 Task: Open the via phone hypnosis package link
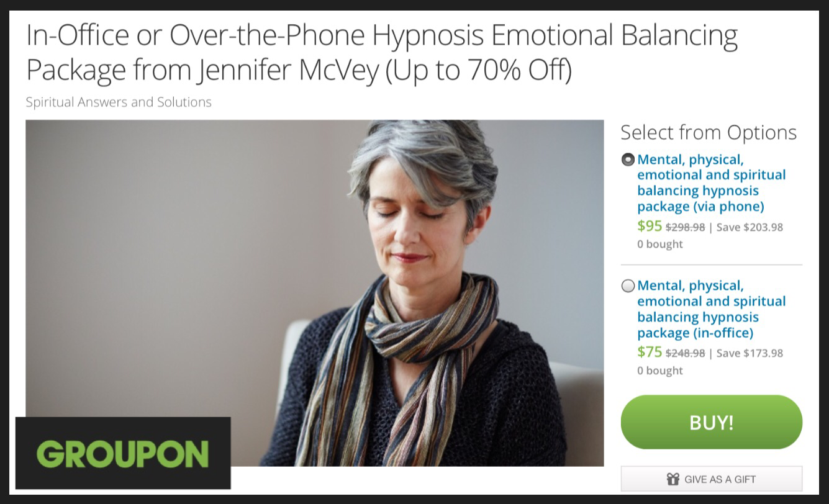pyautogui.click(x=711, y=182)
